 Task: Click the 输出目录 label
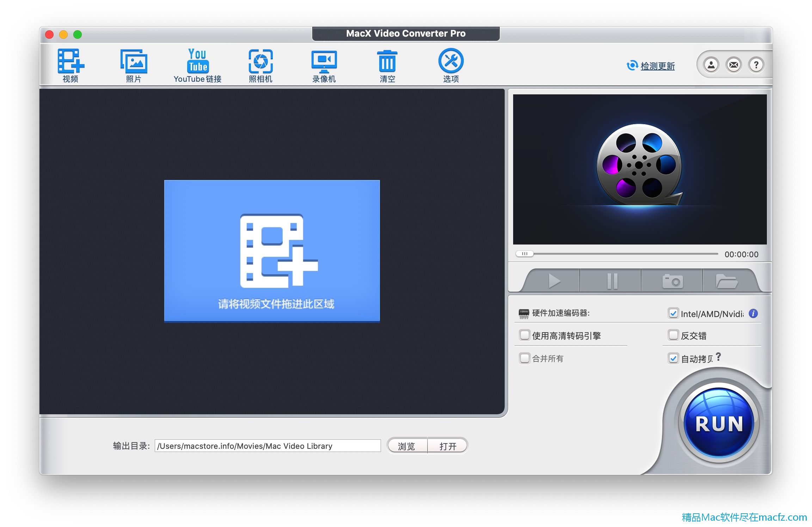tap(131, 446)
